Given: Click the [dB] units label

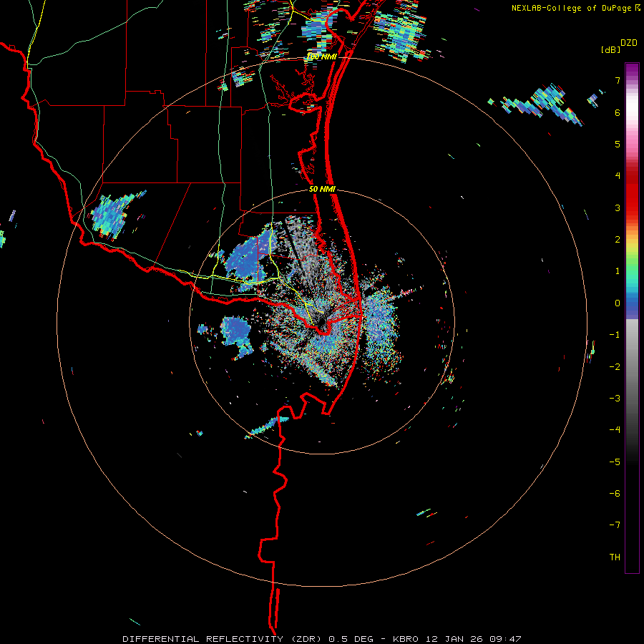Looking at the screenshot, I should pos(610,49).
